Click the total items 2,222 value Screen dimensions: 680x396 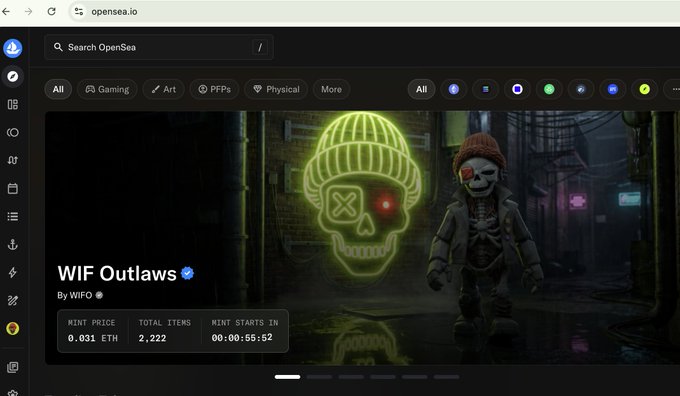tap(152, 338)
